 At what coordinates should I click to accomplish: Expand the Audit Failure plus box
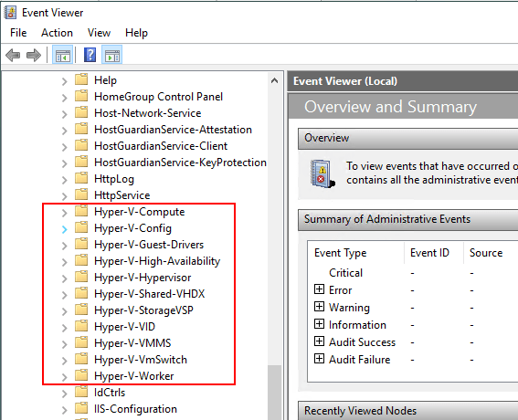(319, 358)
